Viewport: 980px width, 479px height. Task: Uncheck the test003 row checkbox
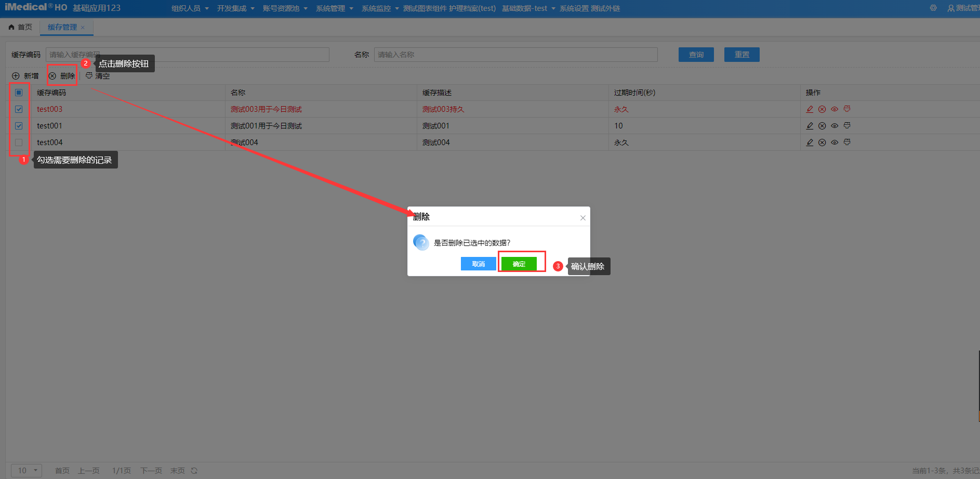[x=19, y=109]
